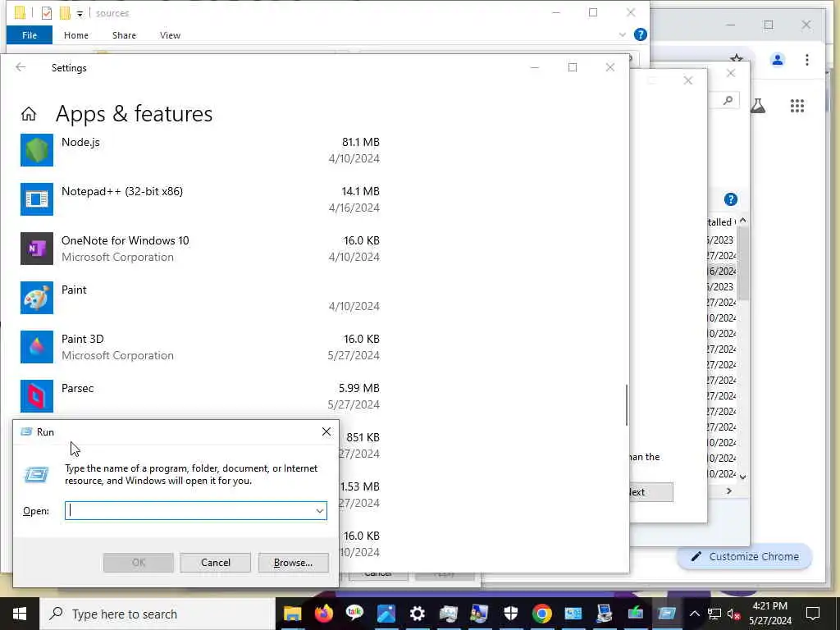The width and height of the screenshot is (840, 630).
Task: Bookmark the page with the Chrome star icon
Action: click(x=737, y=58)
